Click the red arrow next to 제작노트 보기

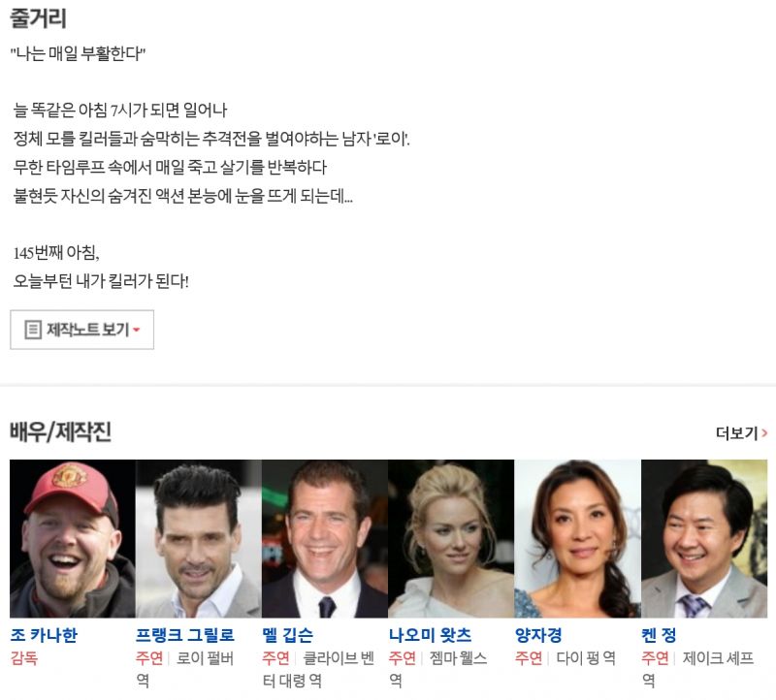(137, 330)
